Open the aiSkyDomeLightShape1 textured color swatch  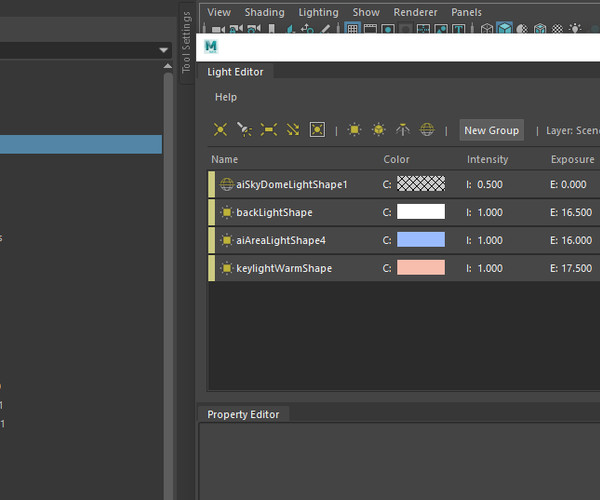coord(421,184)
